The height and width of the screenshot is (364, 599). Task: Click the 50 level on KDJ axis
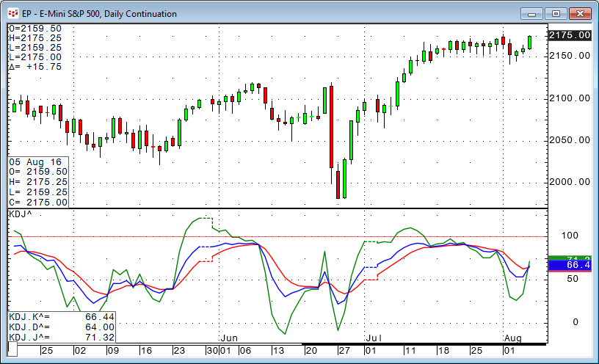click(573, 279)
